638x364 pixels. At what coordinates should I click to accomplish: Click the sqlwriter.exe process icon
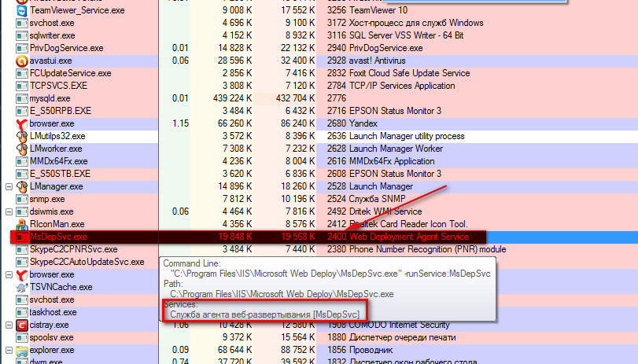pos(21,36)
